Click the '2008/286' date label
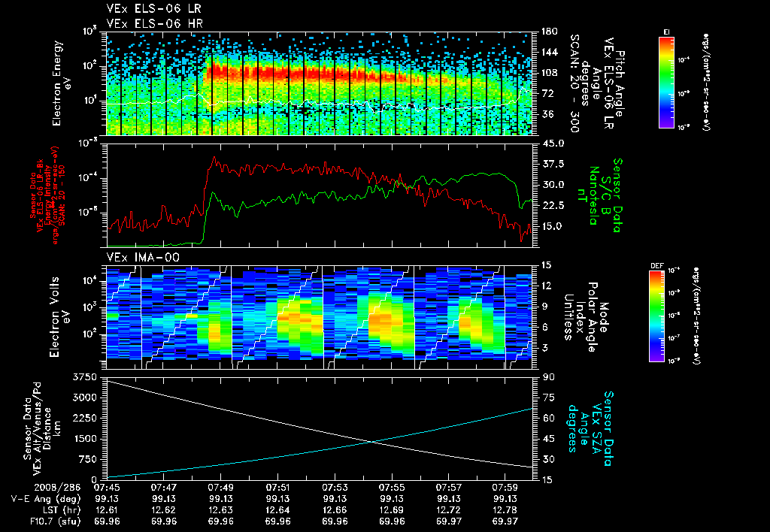This screenshot has height=532, width=770. (x=57, y=488)
